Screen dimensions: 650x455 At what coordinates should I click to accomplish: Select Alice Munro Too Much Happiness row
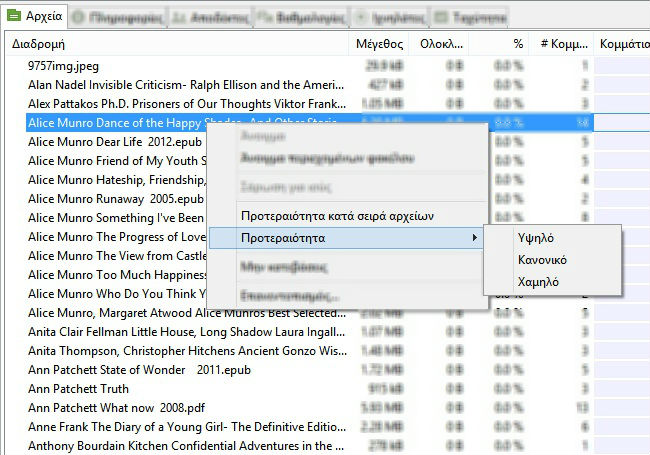[x=116, y=275]
